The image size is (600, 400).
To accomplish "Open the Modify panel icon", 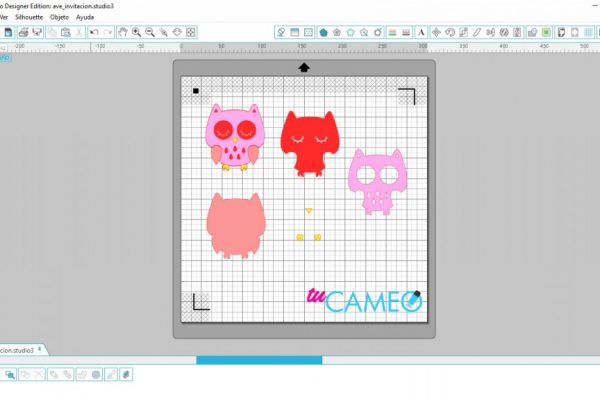I will click(532, 33).
